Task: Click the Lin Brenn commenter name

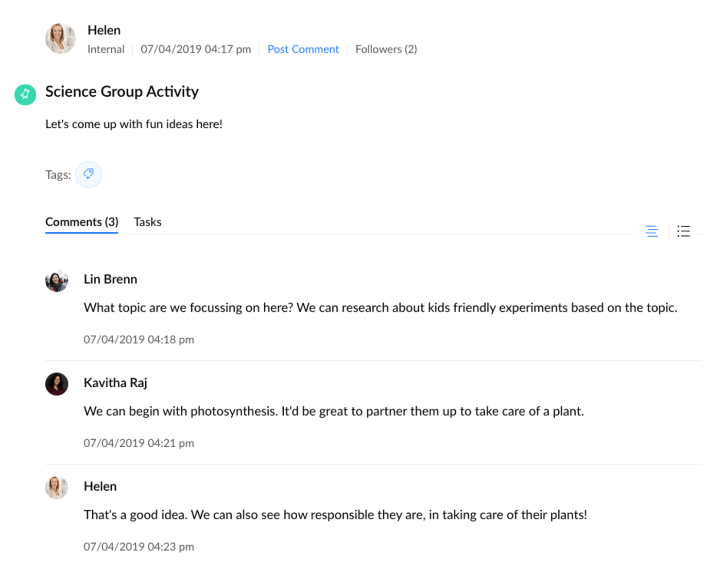Action: tap(110, 279)
